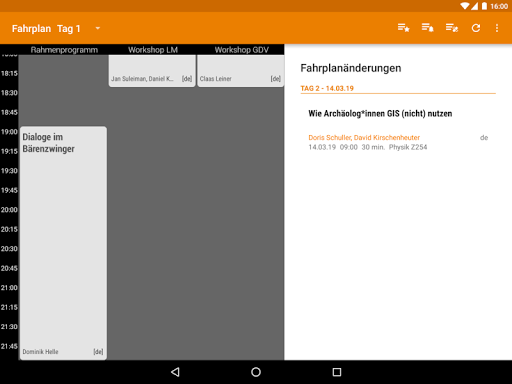This screenshot has width=512, height=384.
Task: Tap the TAG 2 - 14.03.19 header
Action: (327, 88)
